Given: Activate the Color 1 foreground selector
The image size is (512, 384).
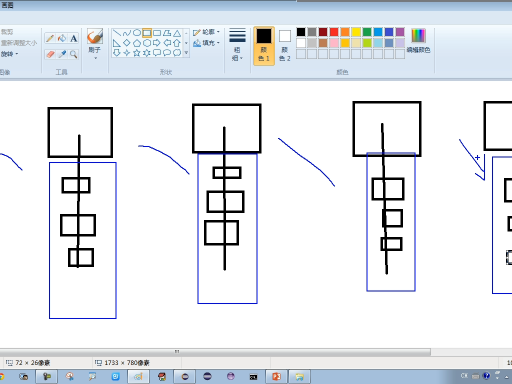Looking at the screenshot, I should [x=264, y=46].
